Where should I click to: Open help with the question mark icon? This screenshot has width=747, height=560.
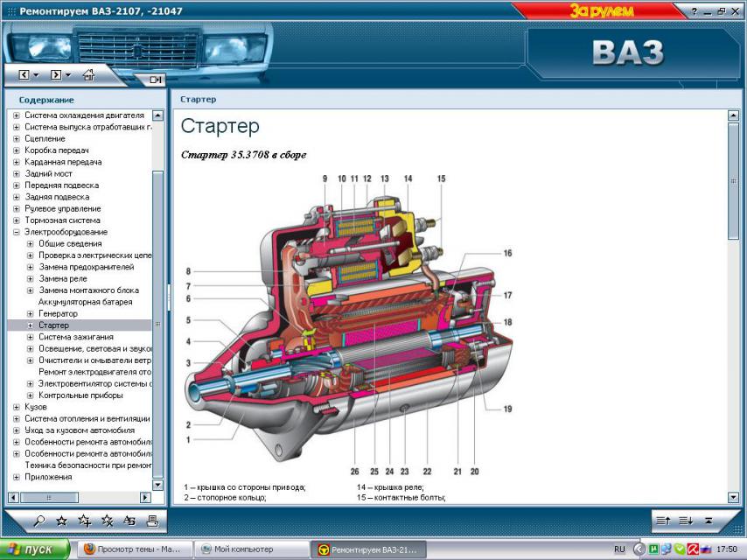click(695, 11)
